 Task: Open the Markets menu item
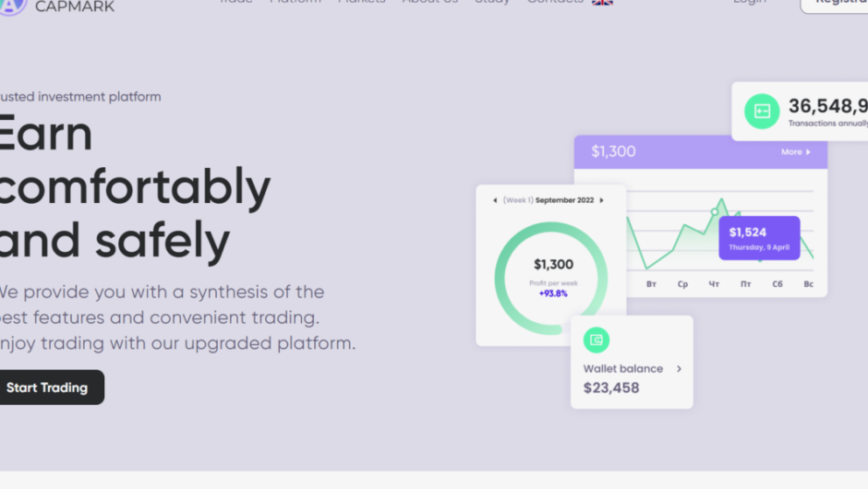coord(361,3)
